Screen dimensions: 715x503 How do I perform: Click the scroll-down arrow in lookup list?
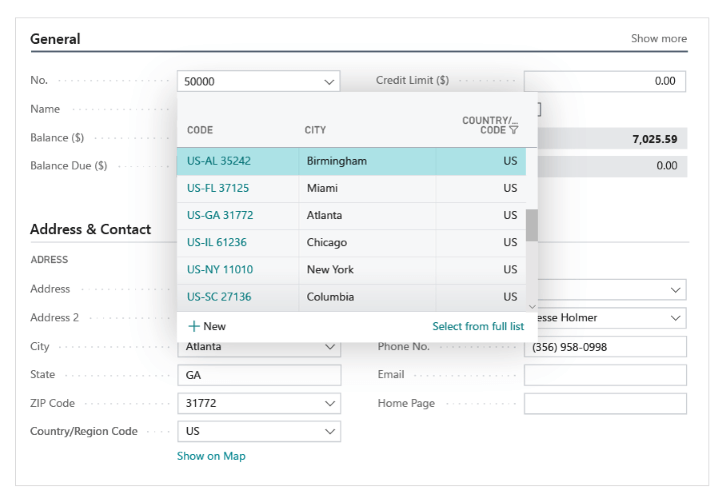pos(532,307)
